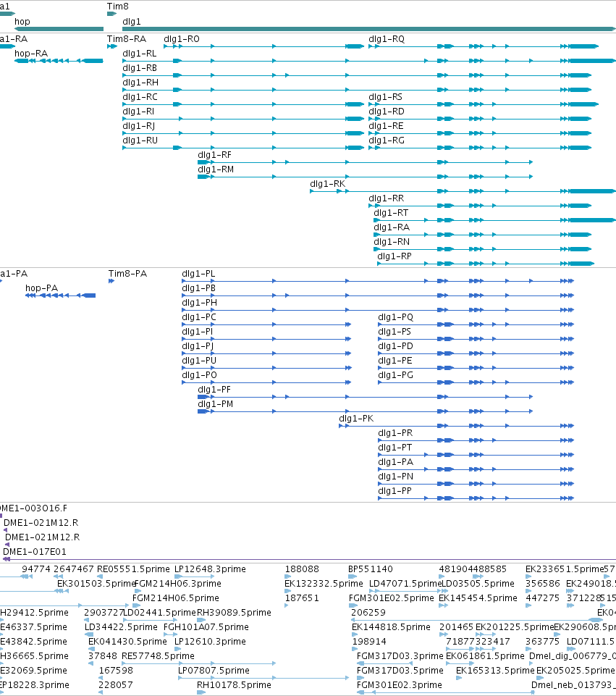Select the dlg1-RM transcript label
This screenshot has height=696, width=616.
216,169
